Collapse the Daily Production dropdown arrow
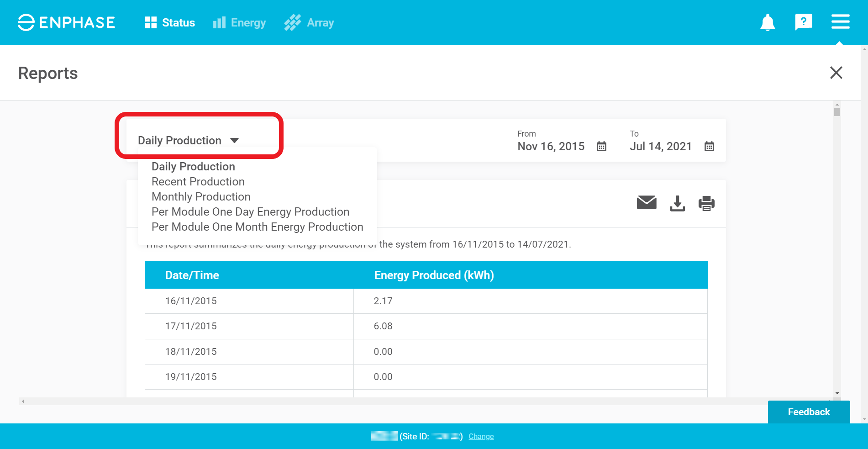 tap(234, 141)
